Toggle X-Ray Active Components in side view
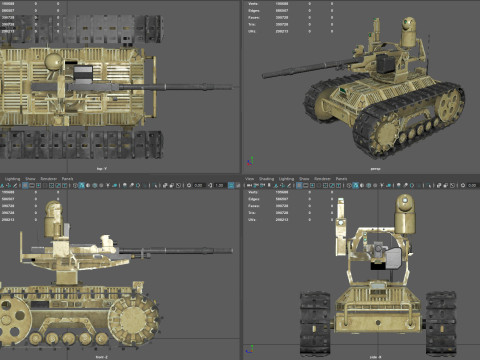Screen dimensions: 480x360 (445, 185)
